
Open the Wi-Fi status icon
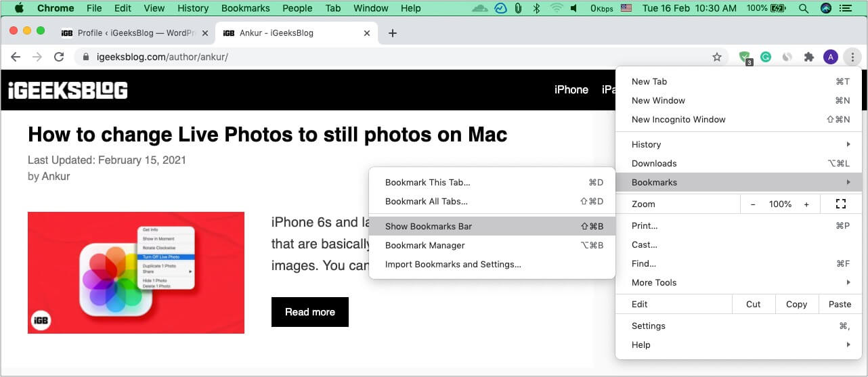tap(557, 8)
